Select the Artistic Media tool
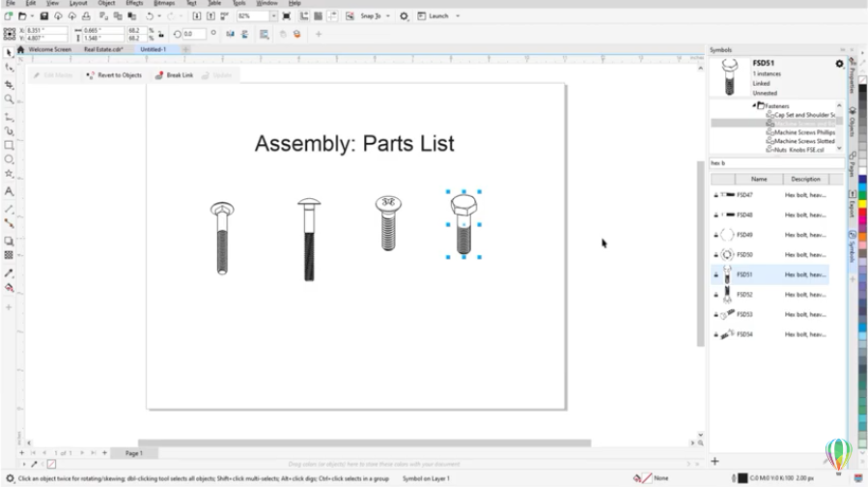 [9, 131]
